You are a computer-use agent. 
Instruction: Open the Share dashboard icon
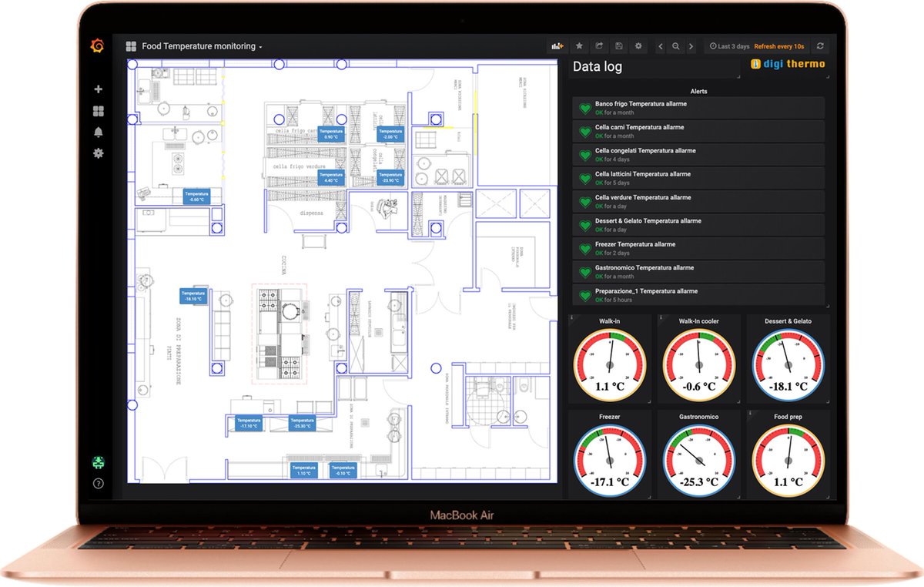pyautogui.click(x=599, y=45)
